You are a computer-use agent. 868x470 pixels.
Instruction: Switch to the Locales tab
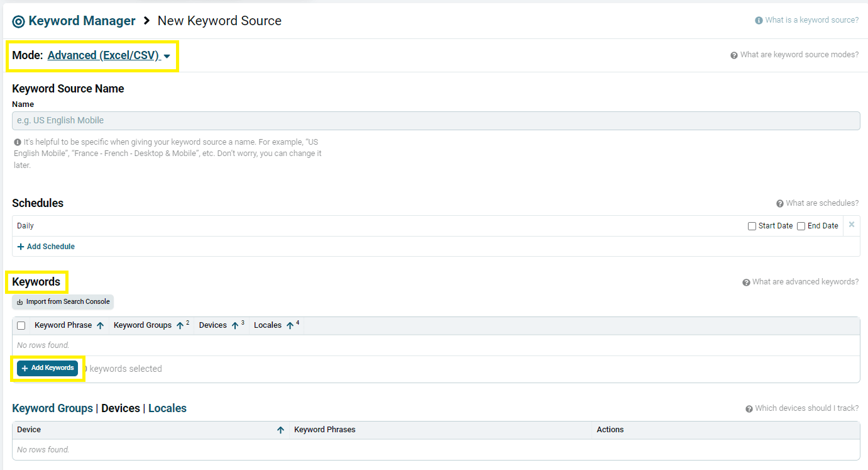click(167, 408)
